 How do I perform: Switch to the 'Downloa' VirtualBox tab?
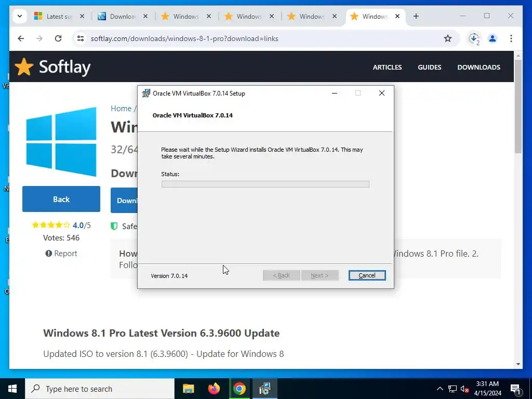(123, 16)
